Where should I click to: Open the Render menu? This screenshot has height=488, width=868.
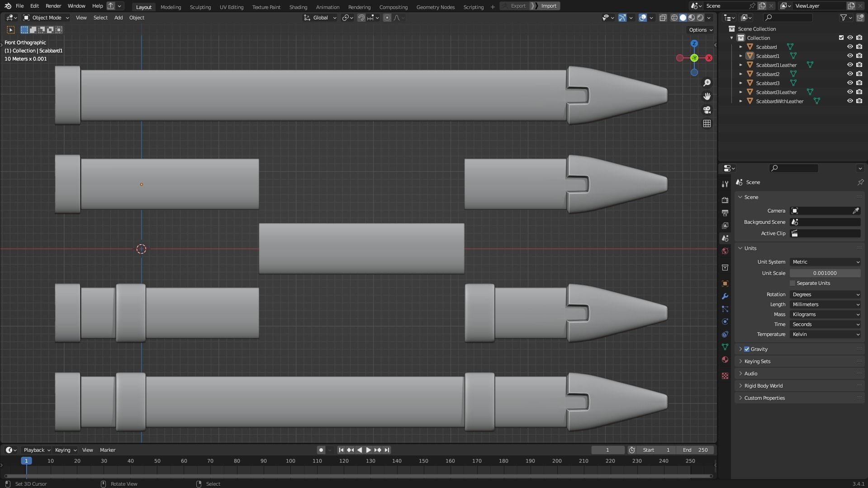coord(53,6)
